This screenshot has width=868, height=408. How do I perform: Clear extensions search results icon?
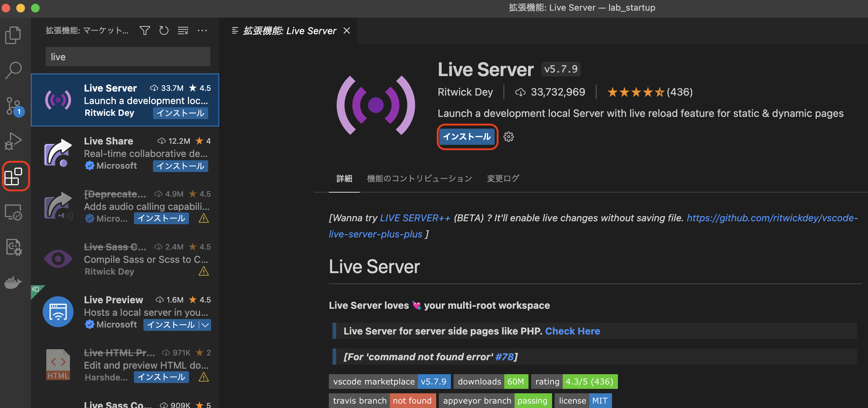click(183, 31)
